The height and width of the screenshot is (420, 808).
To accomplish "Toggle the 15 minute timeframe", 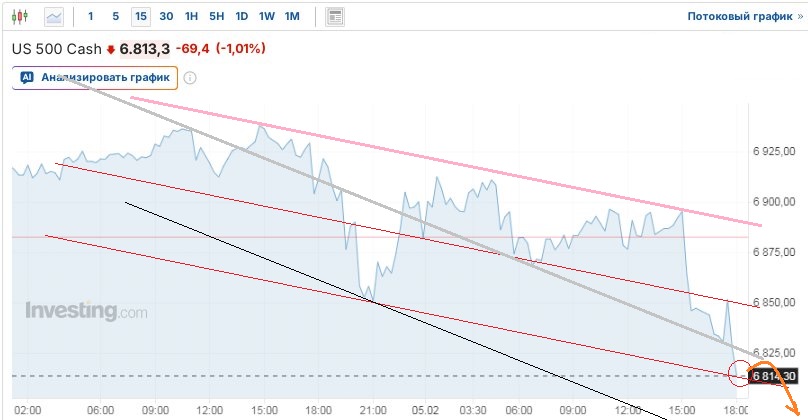I will [x=141, y=16].
